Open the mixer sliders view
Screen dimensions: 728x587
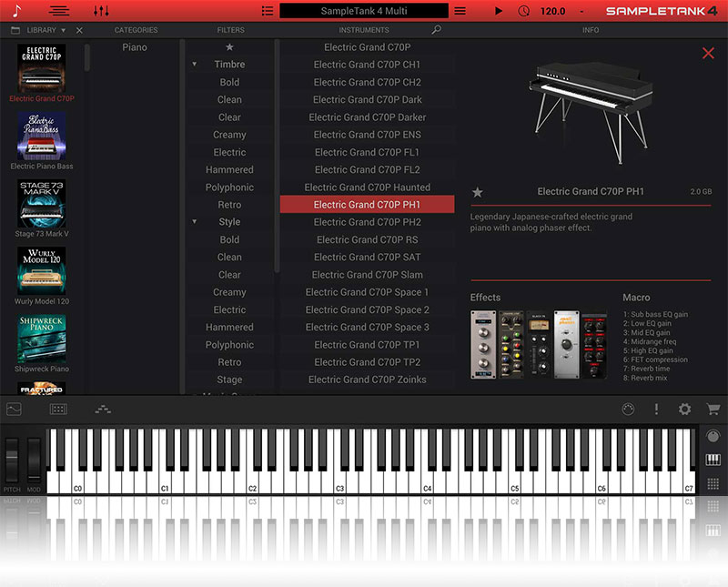[x=101, y=11]
